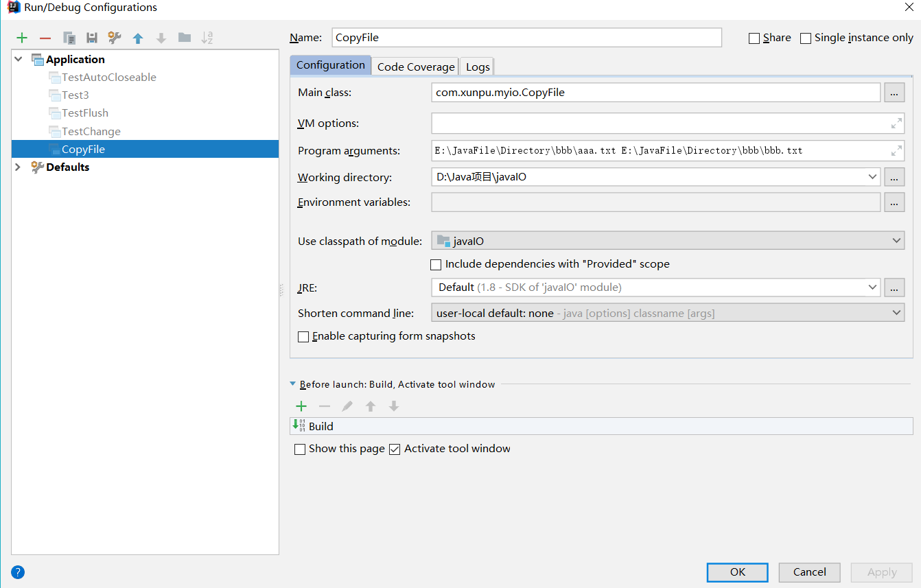Click the Main class text field
Screen dimensions: 921x588
coord(655,92)
